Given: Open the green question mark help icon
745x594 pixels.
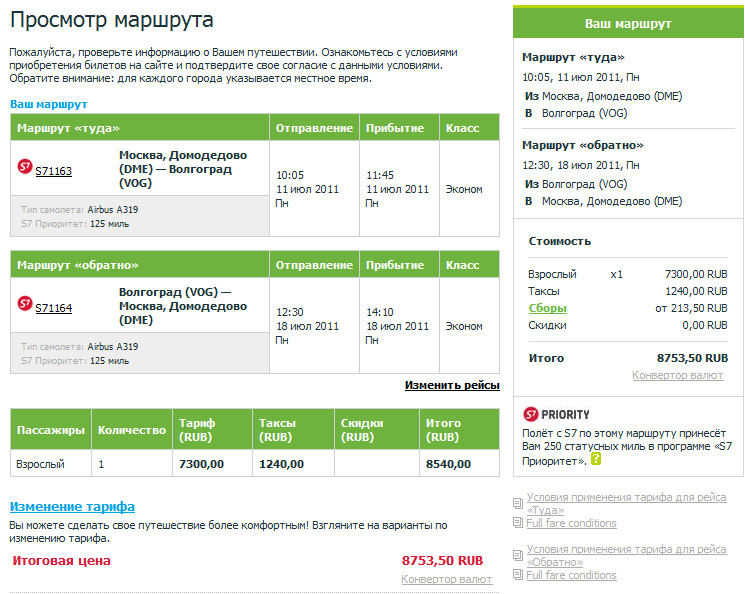Looking at the screenshot, I should (596, 459).
